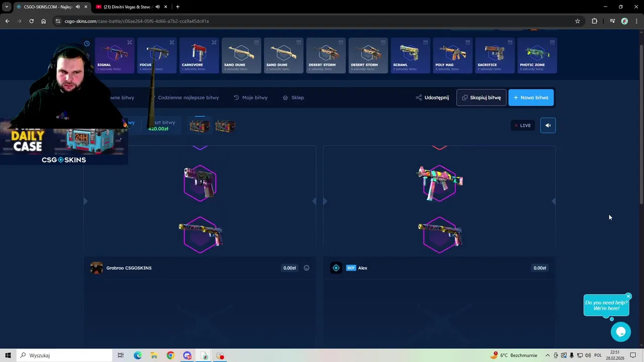Open the media controls icon in Chrome toolbar

click(612, 21)
